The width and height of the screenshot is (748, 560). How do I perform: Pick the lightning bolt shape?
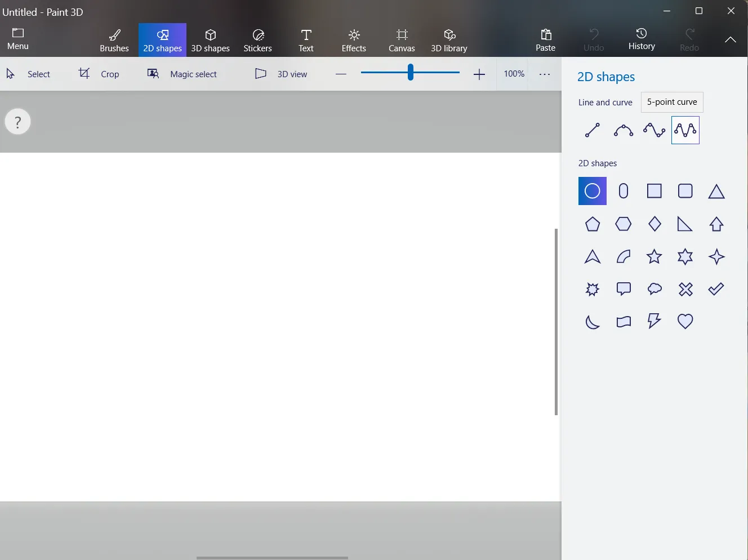pos(654,321)
